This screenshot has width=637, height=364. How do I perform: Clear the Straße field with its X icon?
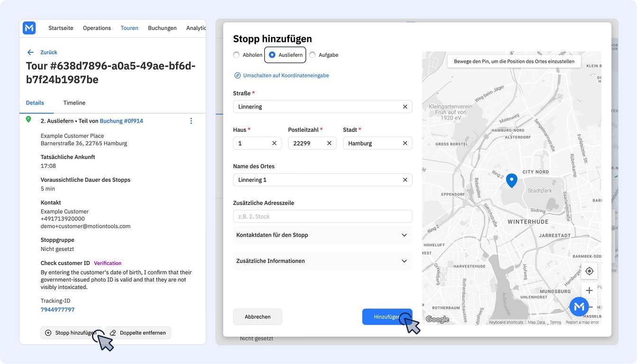(405, 107)
